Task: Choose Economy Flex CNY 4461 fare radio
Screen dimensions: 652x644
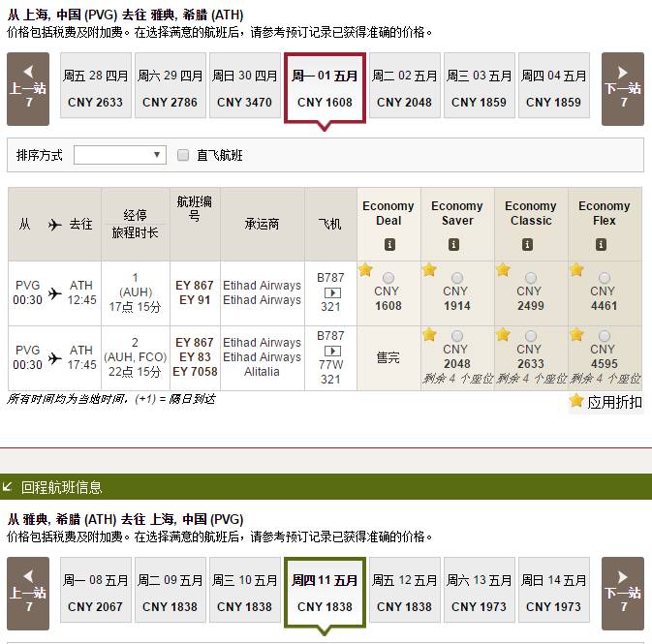Action: (605, 277)
